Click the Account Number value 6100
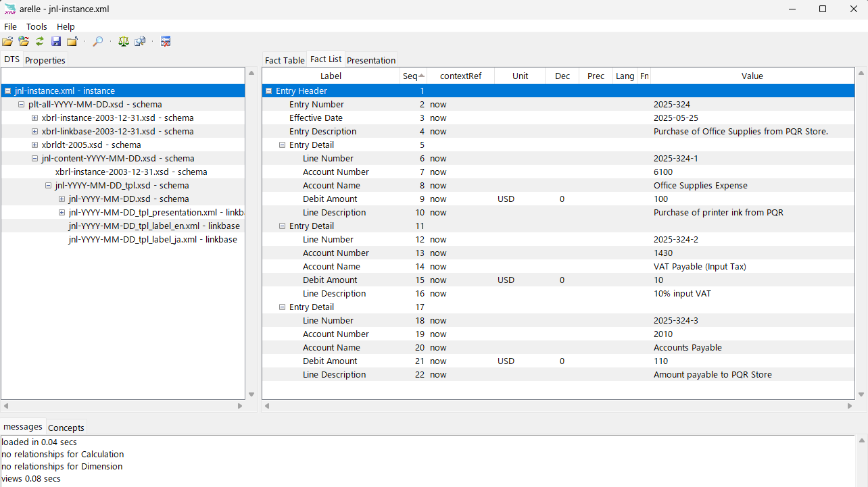The width and height of the screenshot is (868, 487). [663, 172]
